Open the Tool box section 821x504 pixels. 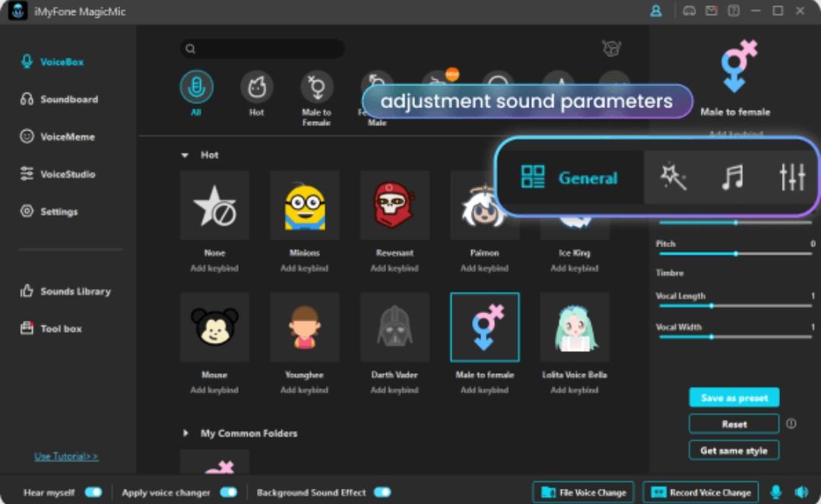52,328
